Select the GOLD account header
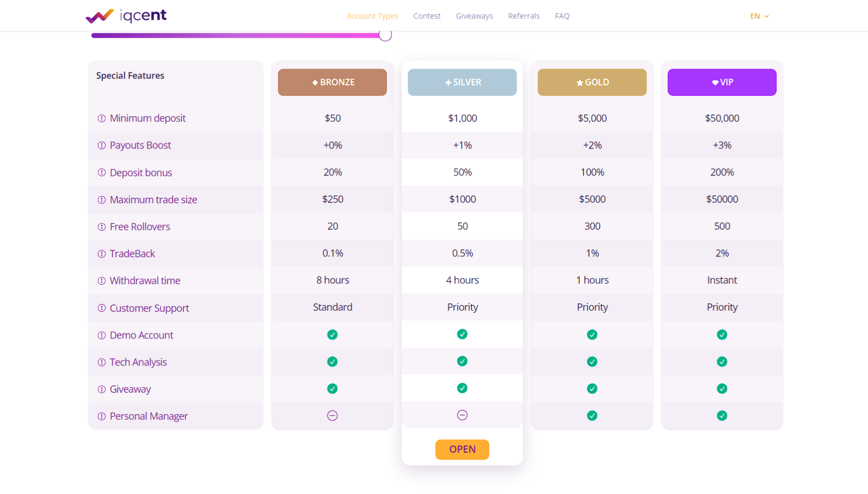Screen dimensions: 868x494 pyautogui.click(x=592, y=82)
